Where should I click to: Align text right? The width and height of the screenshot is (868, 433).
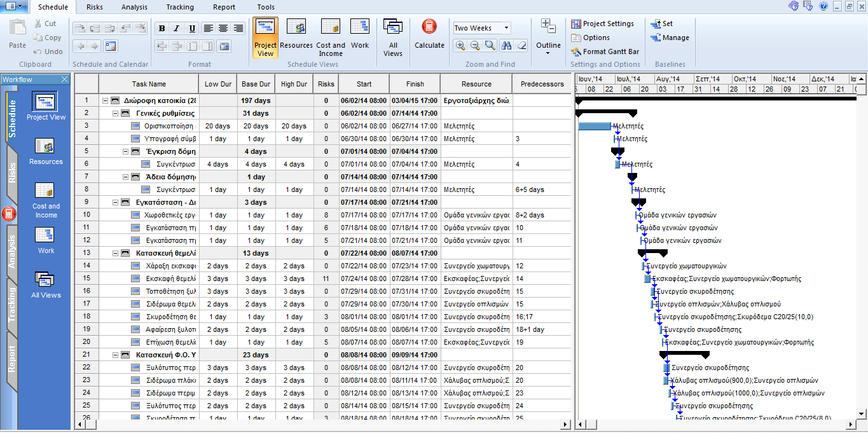click(238, 29)
